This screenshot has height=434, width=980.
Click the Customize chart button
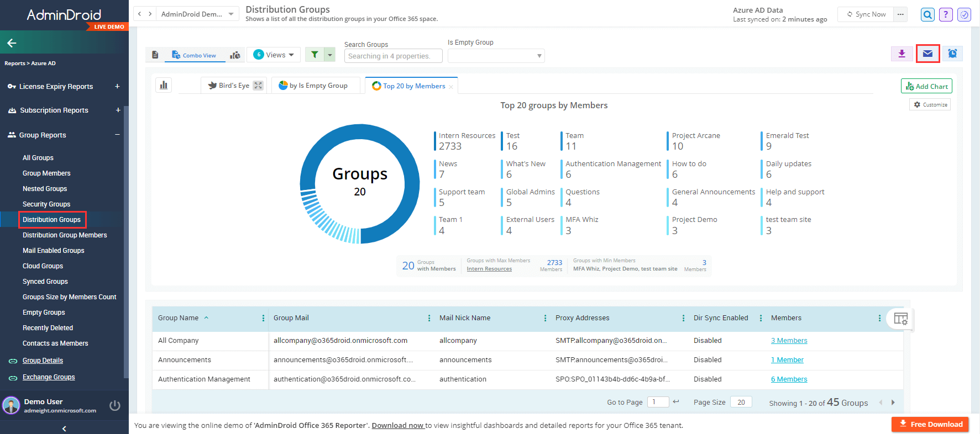click(x=930, y=104)
